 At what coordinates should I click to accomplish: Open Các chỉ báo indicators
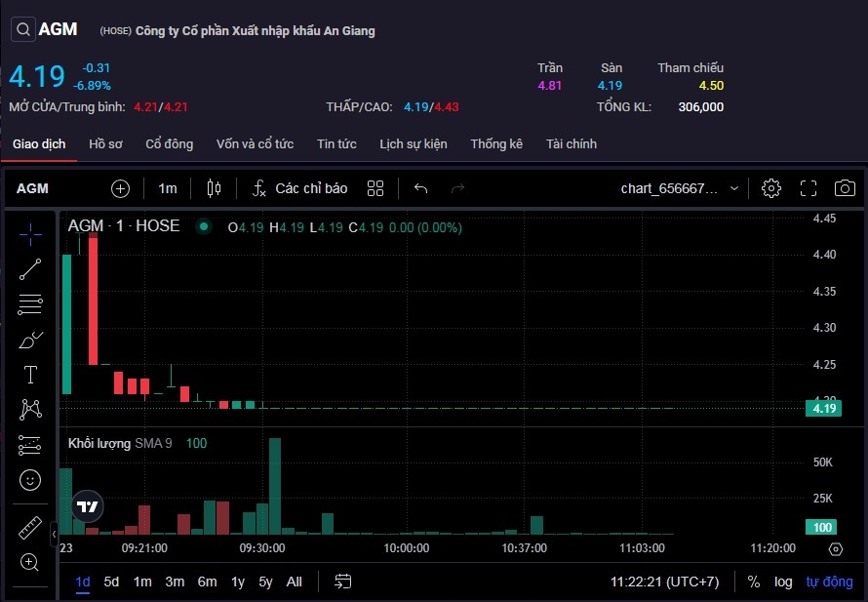[299, 188]
